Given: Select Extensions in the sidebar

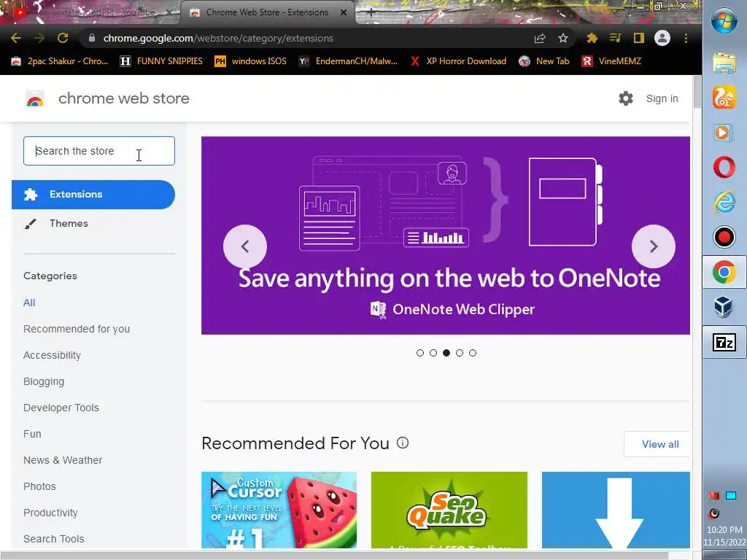Looking at the screenshot, I should pos(93,194).
